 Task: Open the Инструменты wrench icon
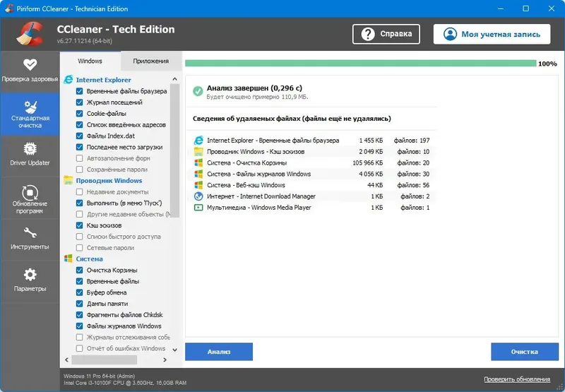pos(30,233)
